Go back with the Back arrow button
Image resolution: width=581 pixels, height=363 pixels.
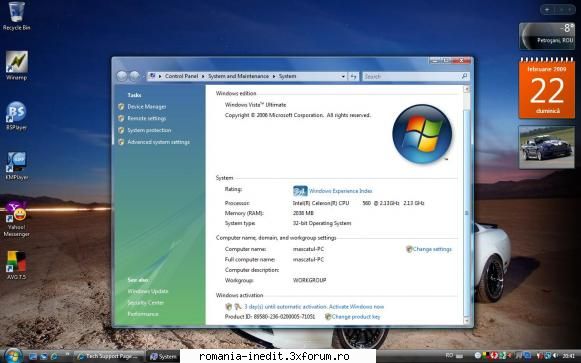[x=122, y=76]
